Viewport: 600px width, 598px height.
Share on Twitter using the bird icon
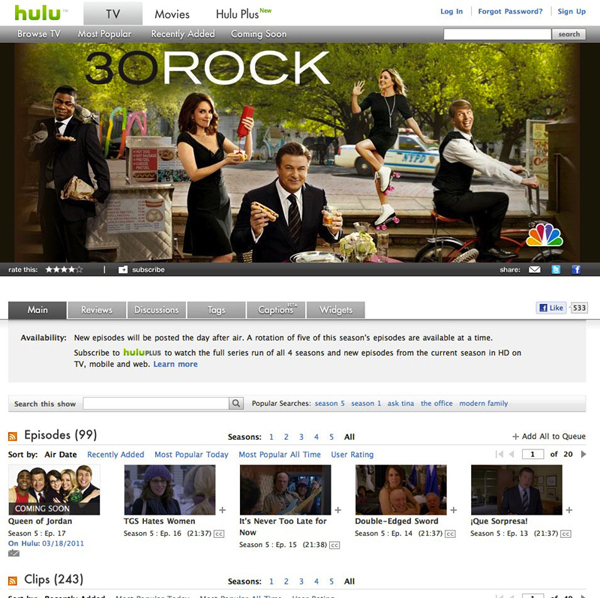[556, 270]
